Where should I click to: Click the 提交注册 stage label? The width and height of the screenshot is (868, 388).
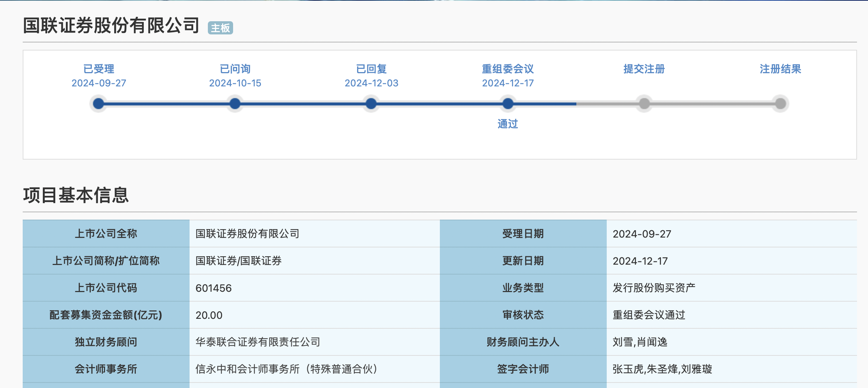pyautogui.click(x=644, y=69)
